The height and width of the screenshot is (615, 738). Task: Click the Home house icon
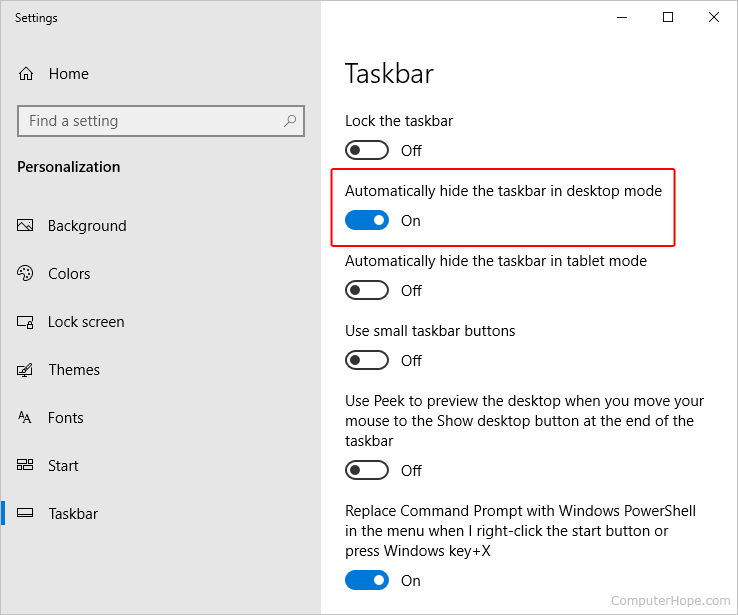pyautogui.click(x=26, y=74)
